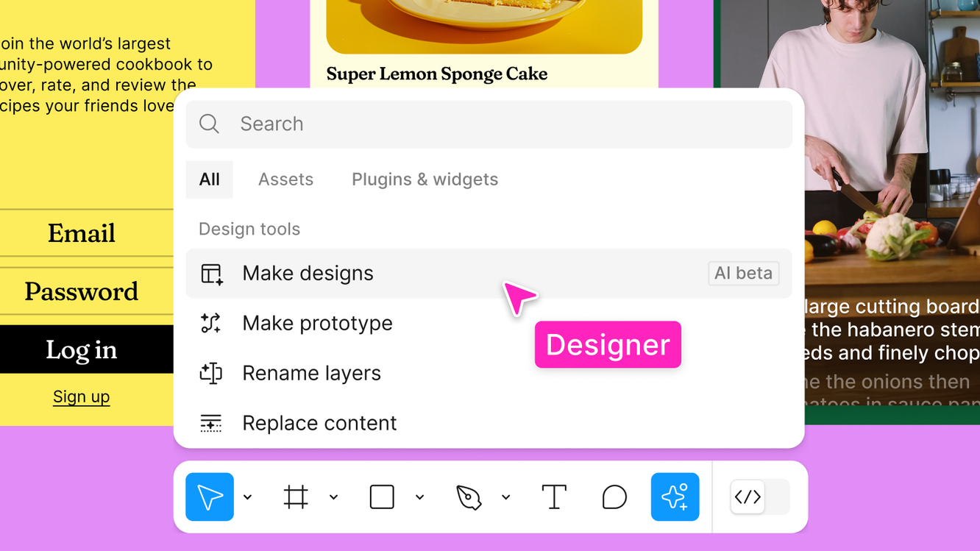The height and width of the screenshot is (551, 980).
Task: Click the Replace content icon
Action: click(211, 423)
